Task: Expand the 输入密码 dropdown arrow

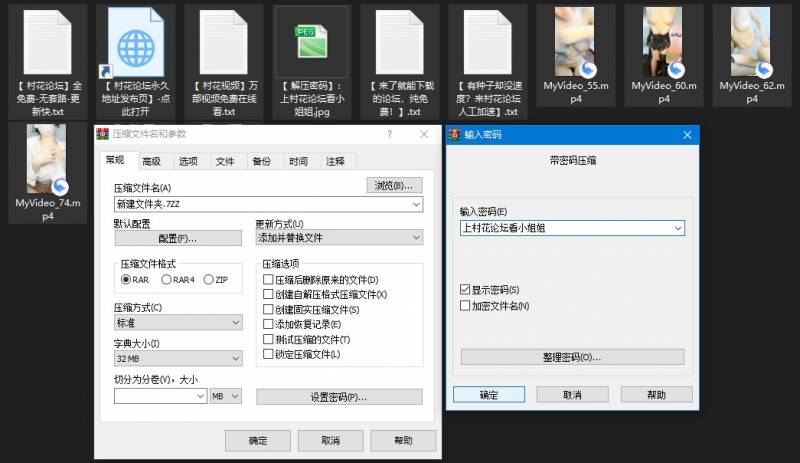Action: [x=678, y=228]
